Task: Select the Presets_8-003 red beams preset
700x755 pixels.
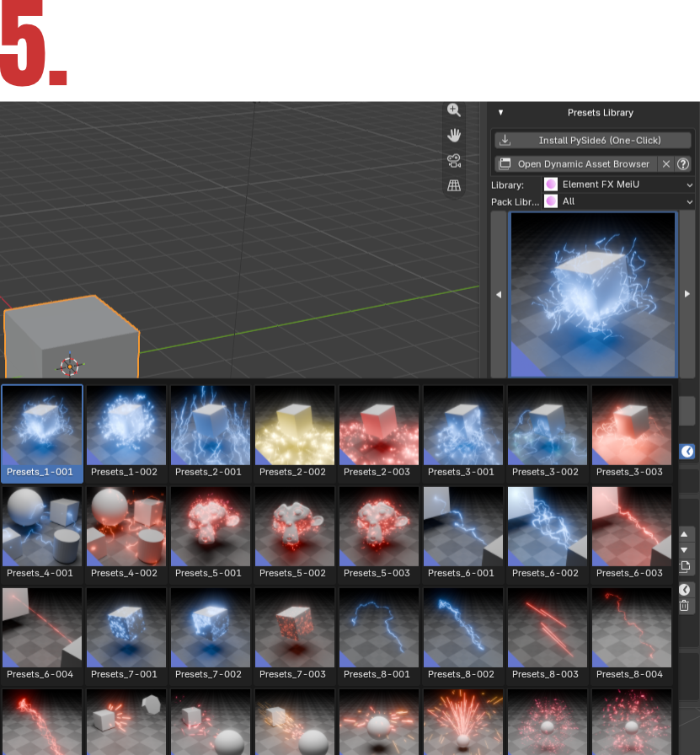Action: [548, 635]
